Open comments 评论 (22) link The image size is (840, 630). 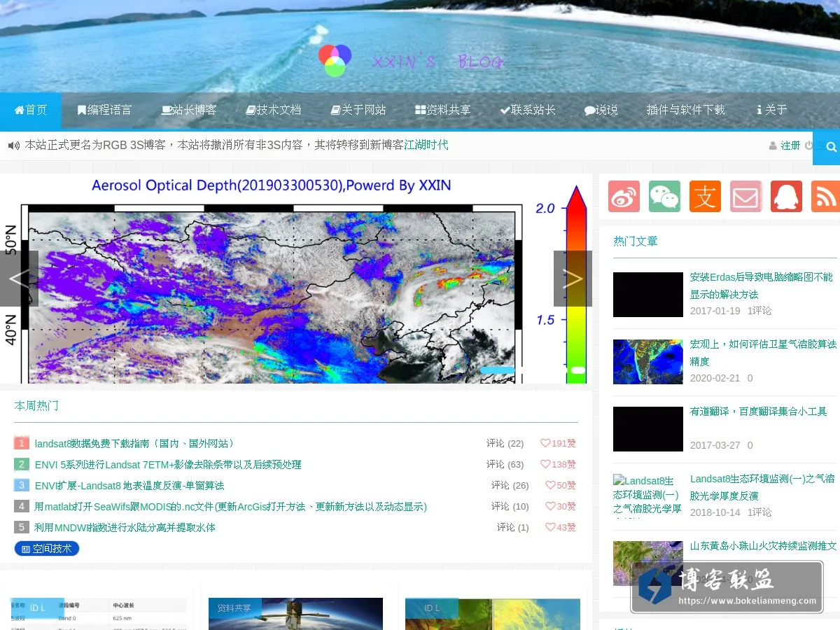505,443
